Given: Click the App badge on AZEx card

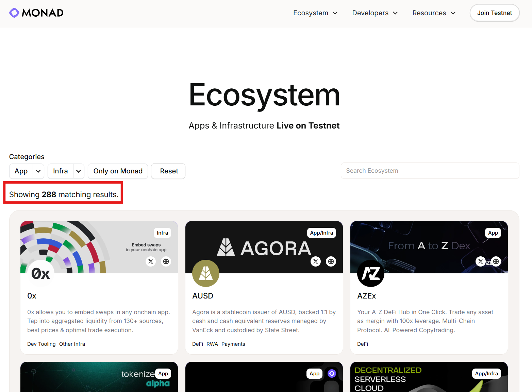Looking at the screenshot, I should (x=493, y=233).
